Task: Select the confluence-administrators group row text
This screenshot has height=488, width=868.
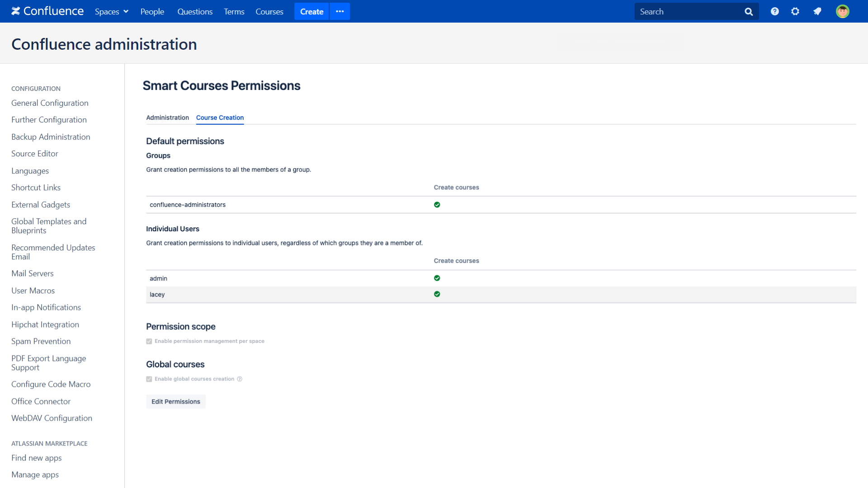Action: (188, 205)
